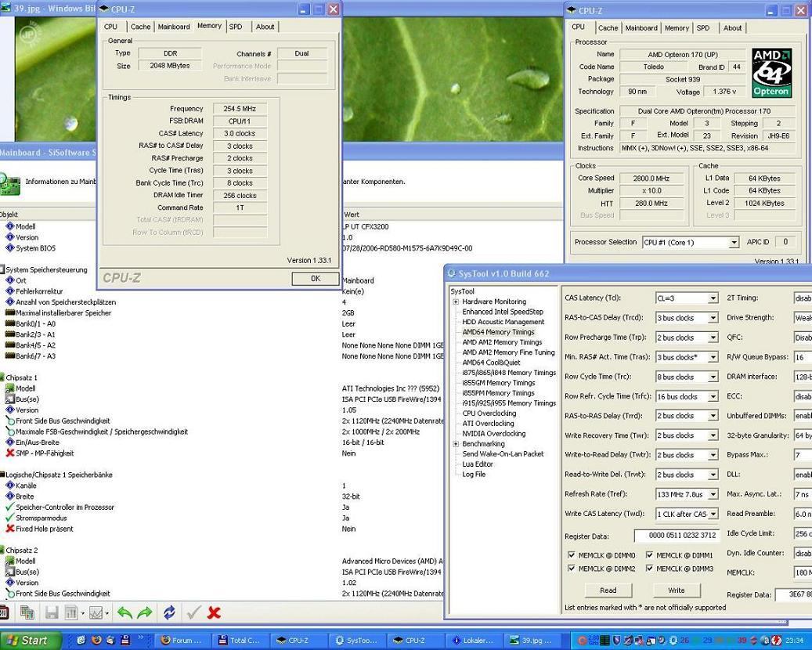
Task: Open the Mainboard tab in CPU-Z processor window
Action: coord(641,28)
